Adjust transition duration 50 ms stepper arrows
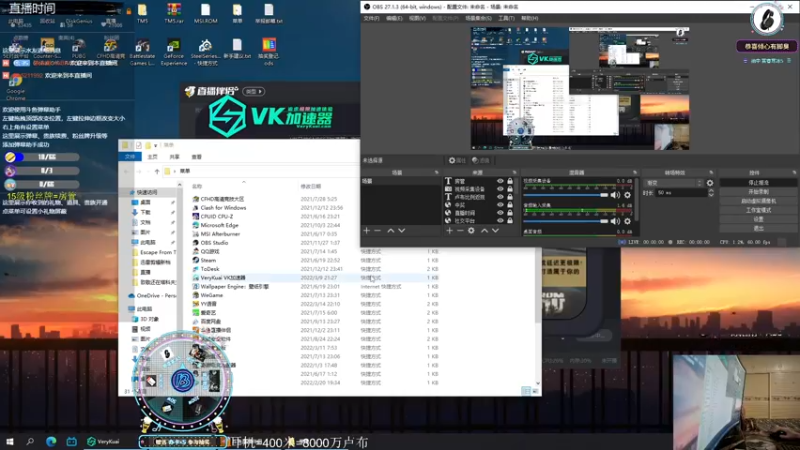 point(711,193)
